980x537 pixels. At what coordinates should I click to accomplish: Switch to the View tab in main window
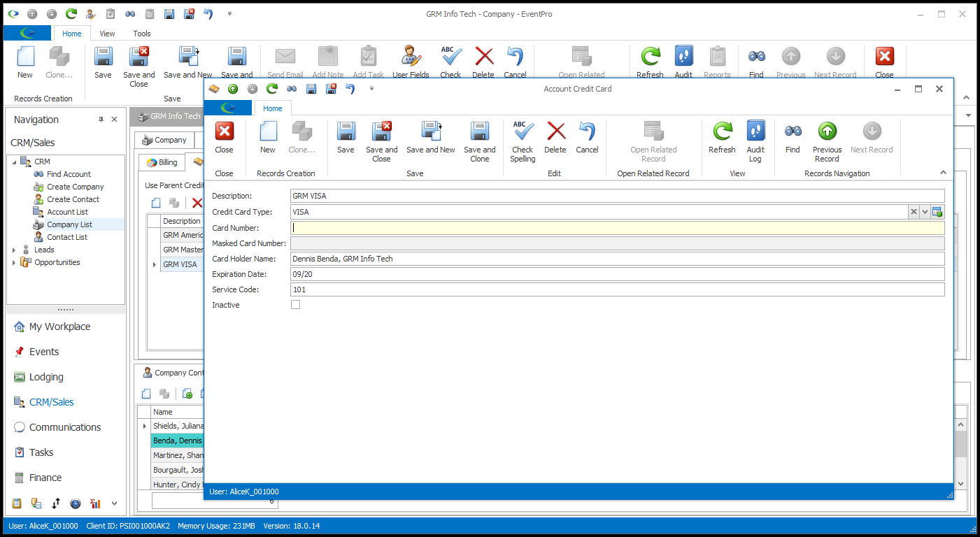coord(107,34)
